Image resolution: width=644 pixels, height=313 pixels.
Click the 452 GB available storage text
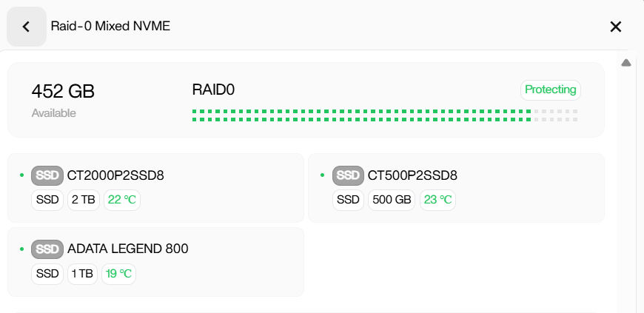[x=63, y=91]
